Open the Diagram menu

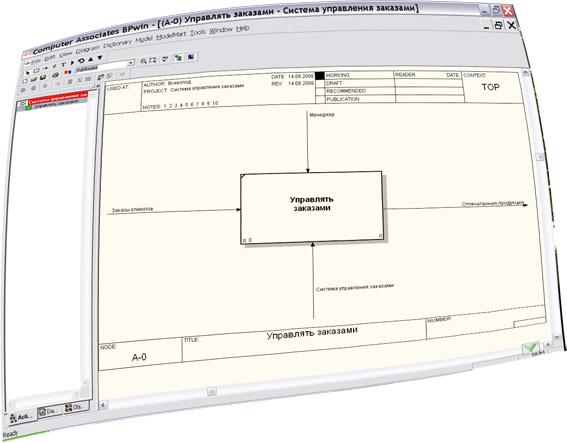point(87,50)
